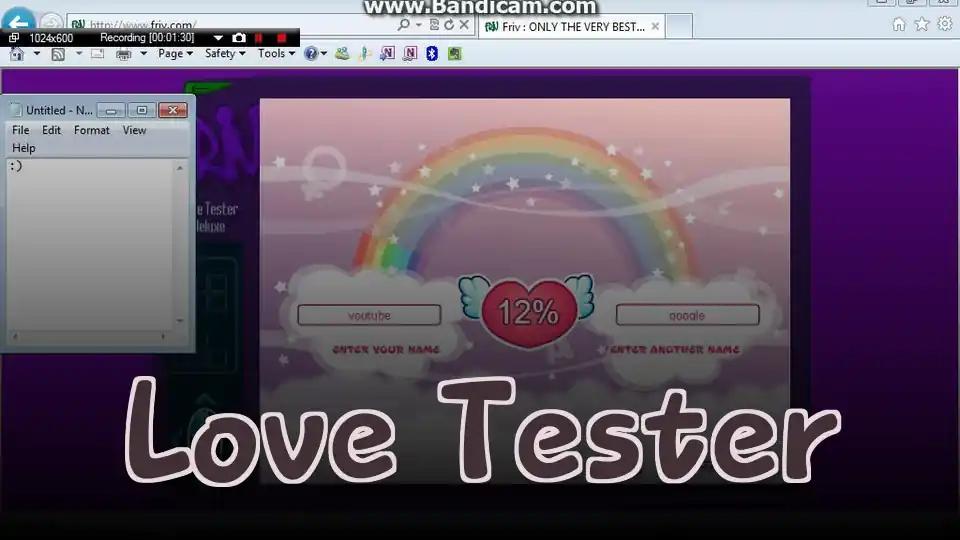960x540 pixels.
Task: Minimize the Untitled Notepad window
Action: pyautogui.click(x=111, y=111)
